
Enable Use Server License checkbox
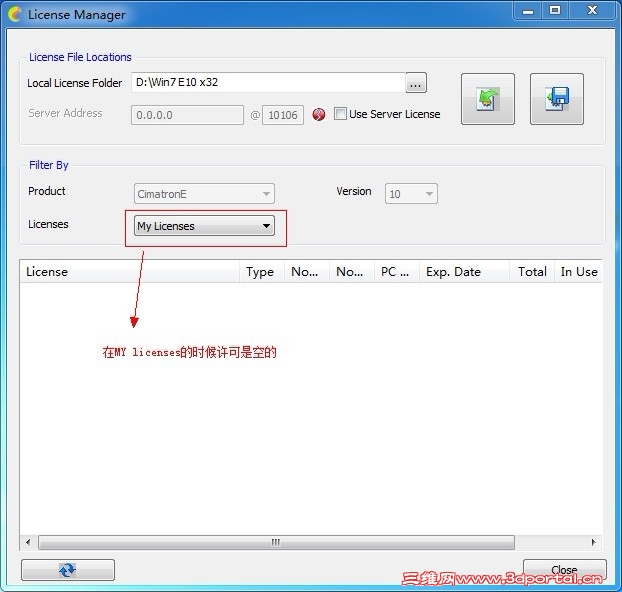[340, 114]
